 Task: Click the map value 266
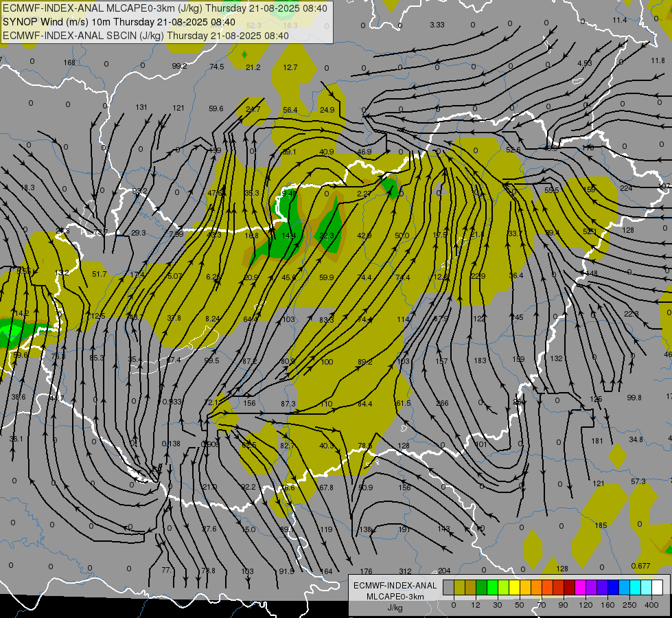(x=442, y=403)
